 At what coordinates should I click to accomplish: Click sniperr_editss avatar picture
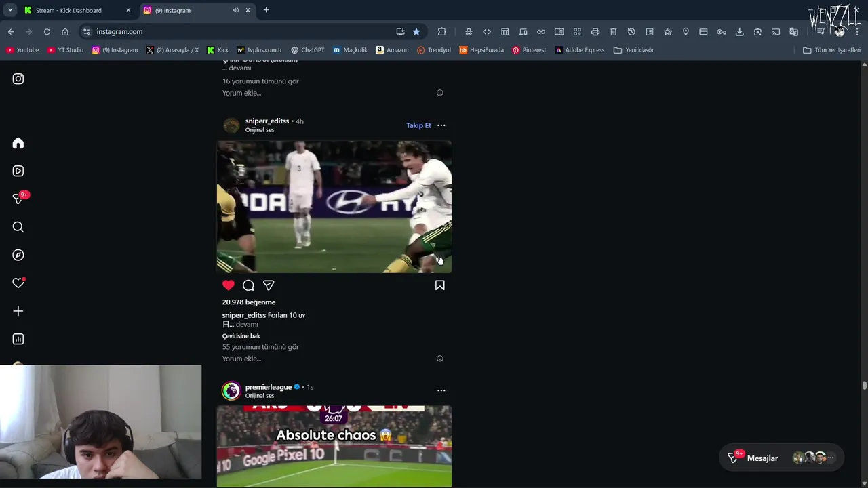tap(231, 125)
